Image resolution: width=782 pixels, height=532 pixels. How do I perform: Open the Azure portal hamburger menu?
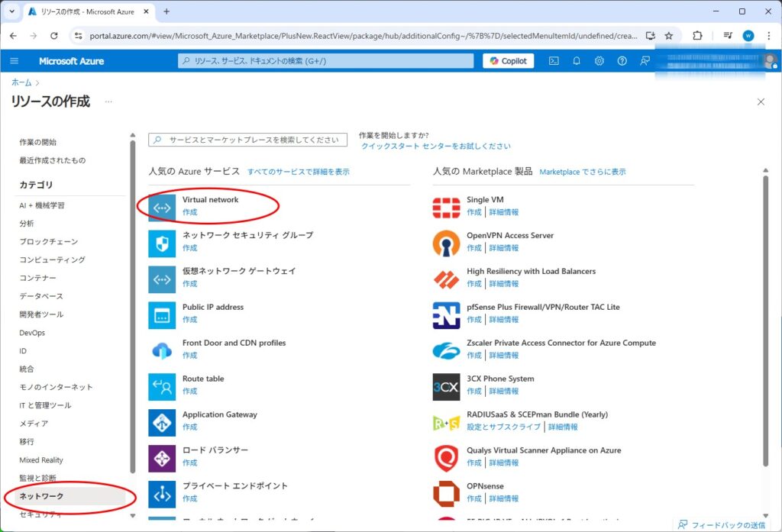(x=15, y=61)
